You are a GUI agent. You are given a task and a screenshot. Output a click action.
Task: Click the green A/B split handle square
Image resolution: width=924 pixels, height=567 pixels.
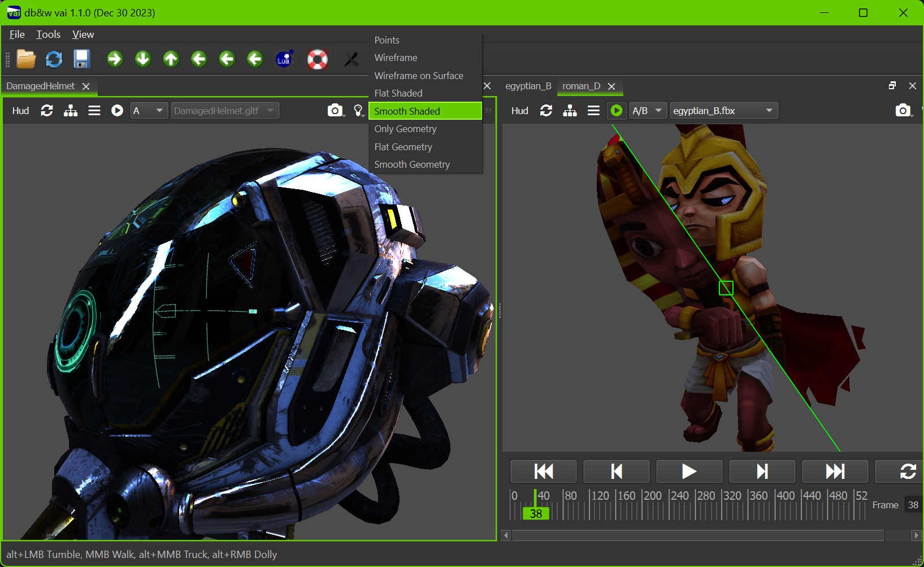pyautogui.click(x=726, y=288)
